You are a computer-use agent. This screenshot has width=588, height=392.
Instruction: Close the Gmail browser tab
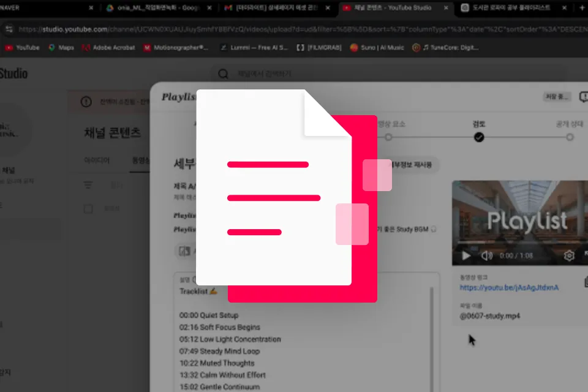[328, 7]
